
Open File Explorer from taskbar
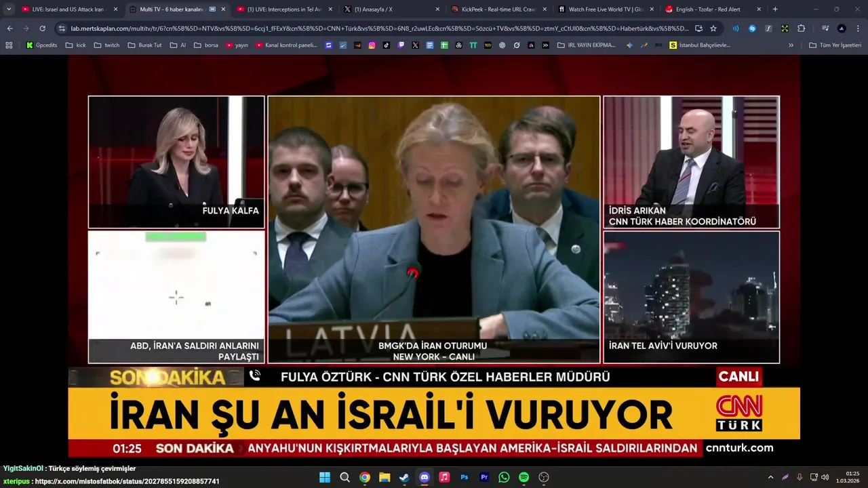pos(384,477)
